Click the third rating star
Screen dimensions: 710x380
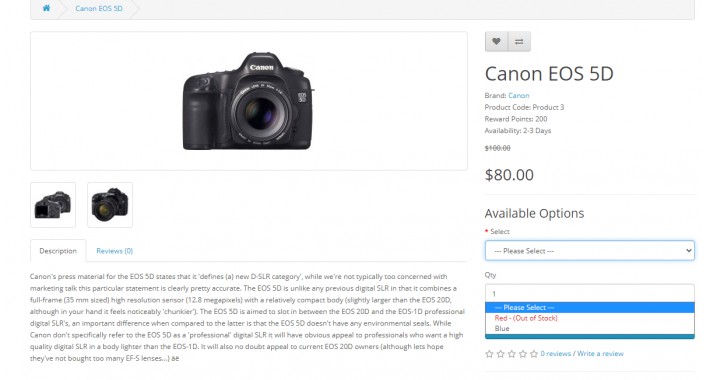[512, 354]
